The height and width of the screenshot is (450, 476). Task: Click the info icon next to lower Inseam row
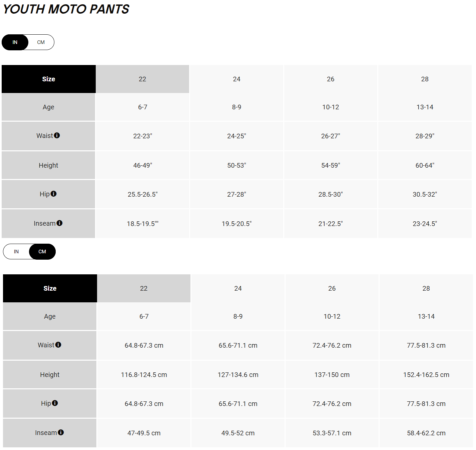pyautogui.click(x=61, y=432)
